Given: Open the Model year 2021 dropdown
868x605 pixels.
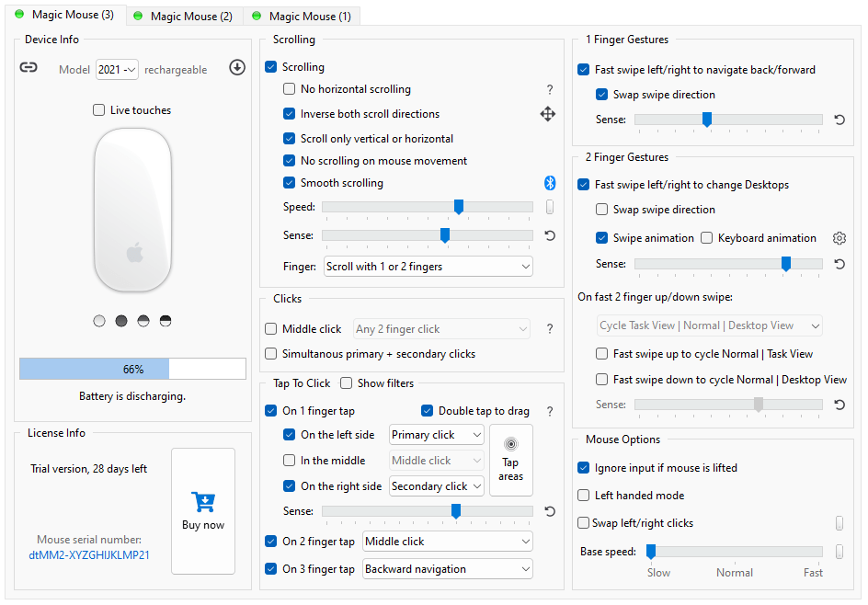Looking at the screenshot, I should pyautogui.click(x=117, y=68).
